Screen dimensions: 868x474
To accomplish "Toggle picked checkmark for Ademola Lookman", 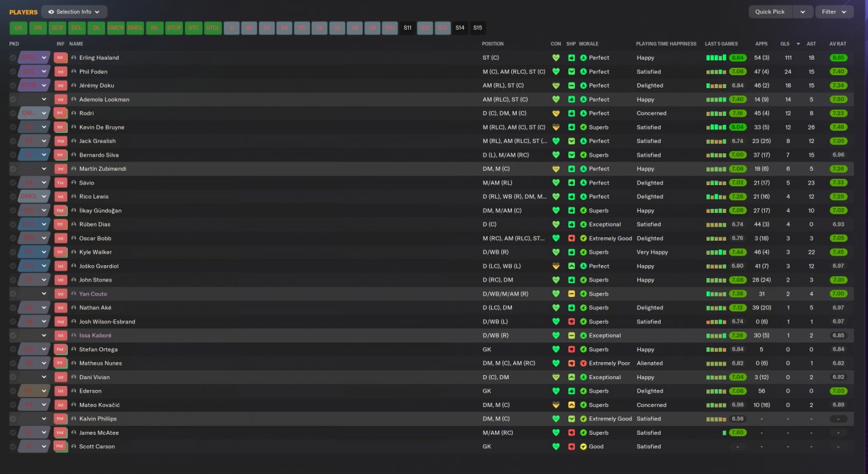I will tap(13, 100).
